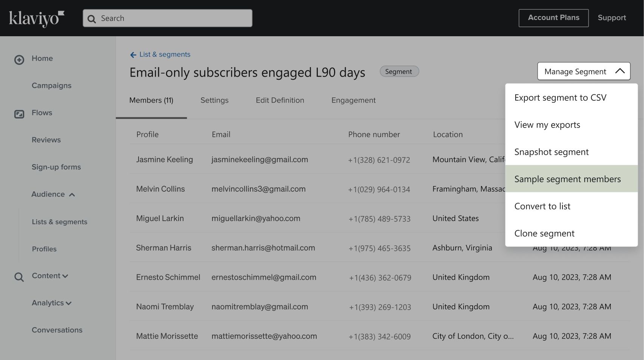
Task: Click the Klaviyo logo
Action: tap(36, 18)
